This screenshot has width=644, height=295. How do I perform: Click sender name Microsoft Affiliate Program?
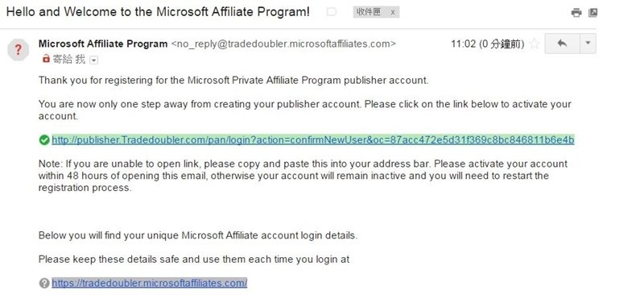pyautogui.click(x=103, y=44)
